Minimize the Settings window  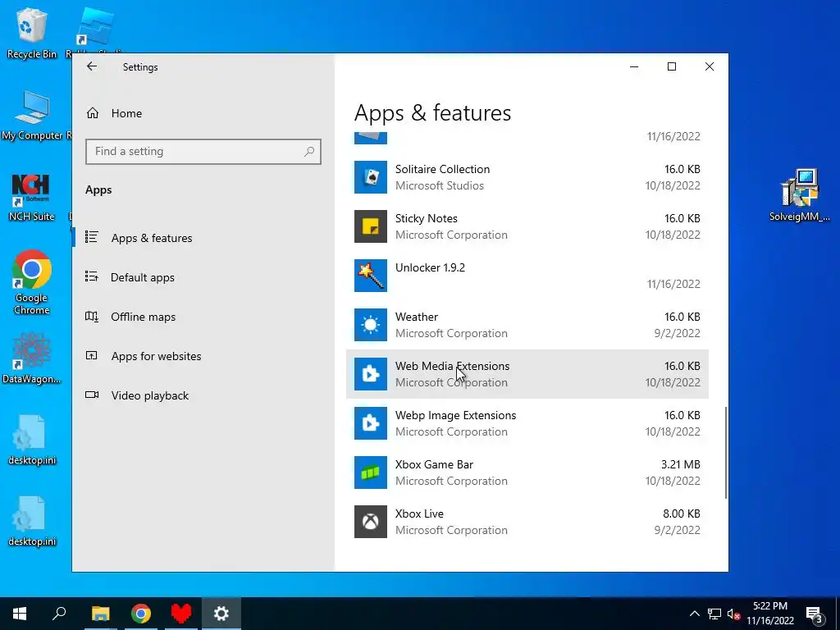pyautogui.click(x=634, y=66)
